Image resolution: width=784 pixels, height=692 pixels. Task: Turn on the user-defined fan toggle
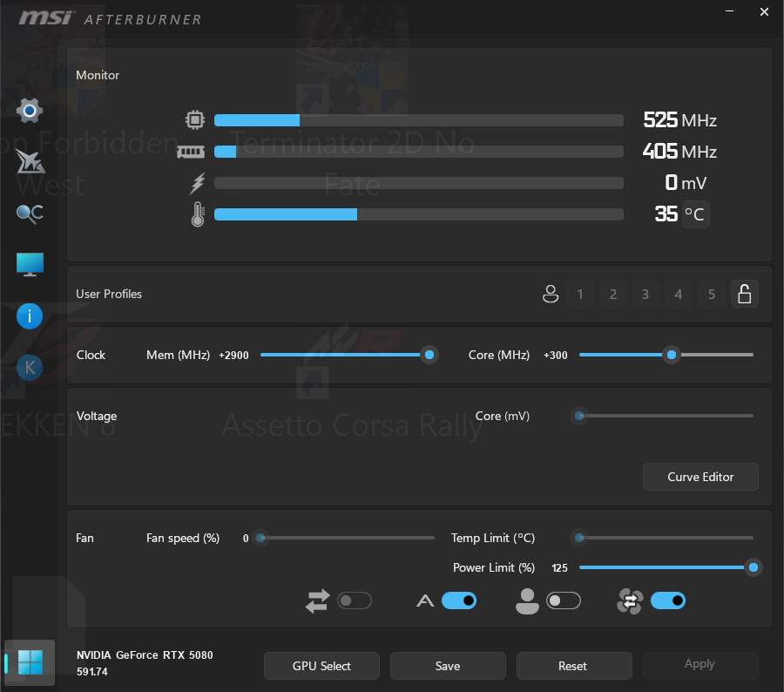pyautogui.click(x=563, y=600)
